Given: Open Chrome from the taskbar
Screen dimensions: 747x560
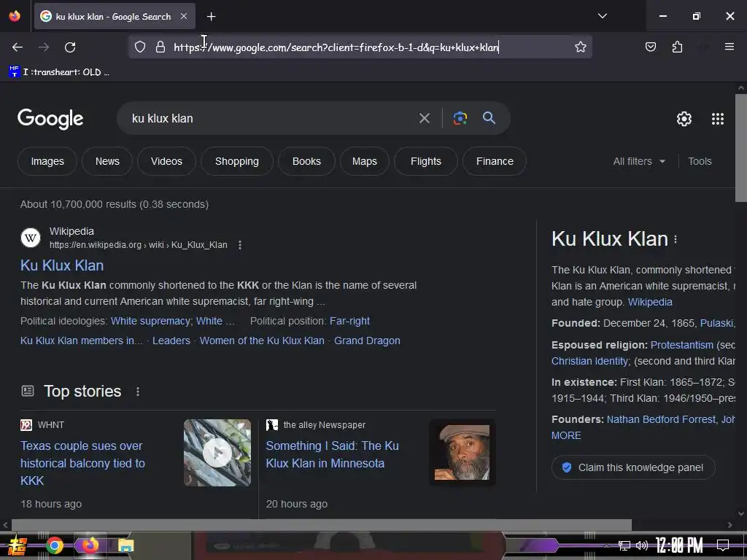Looking at the screenshot, I should (54, 545).
